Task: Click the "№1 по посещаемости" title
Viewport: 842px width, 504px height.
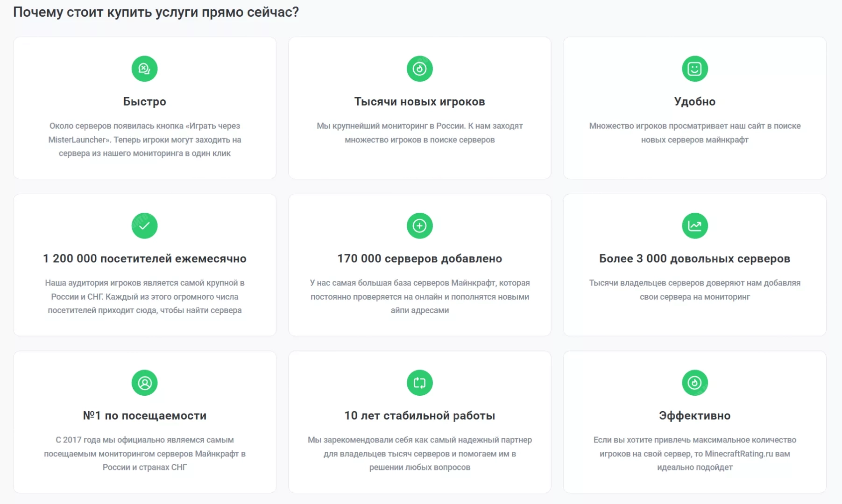Action: pyautogui.click(x=144, y=416)
